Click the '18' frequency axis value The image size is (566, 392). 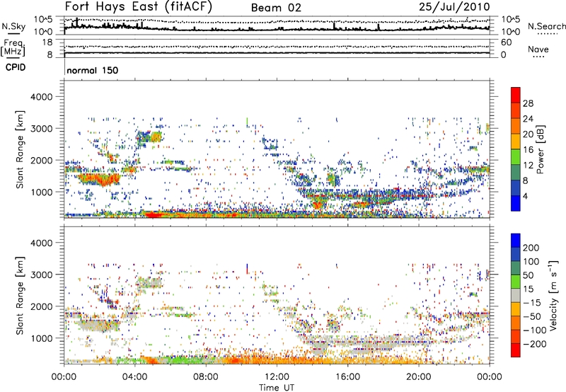click(x=47, y=42)
